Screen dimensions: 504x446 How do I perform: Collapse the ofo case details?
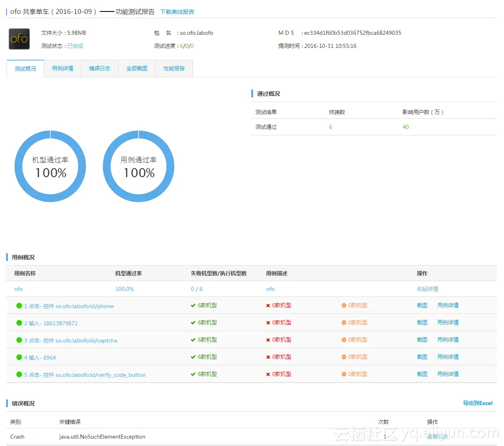tap(428, 289)
